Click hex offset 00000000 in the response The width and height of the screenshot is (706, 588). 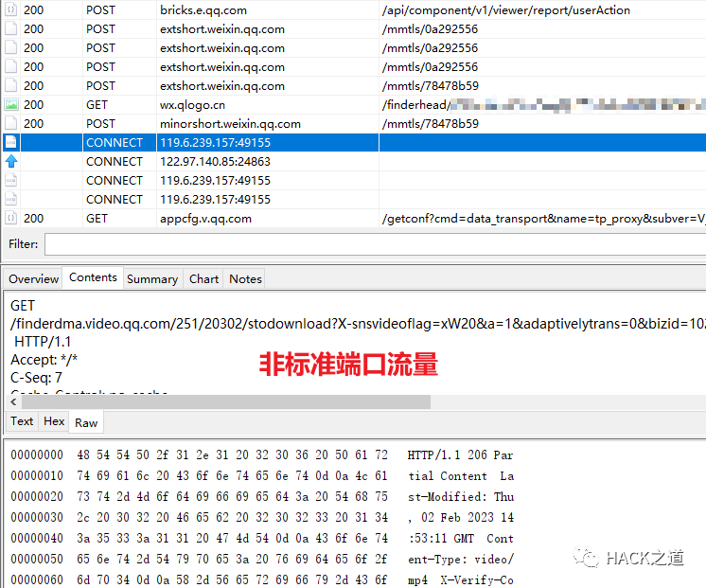pos(37,454)
